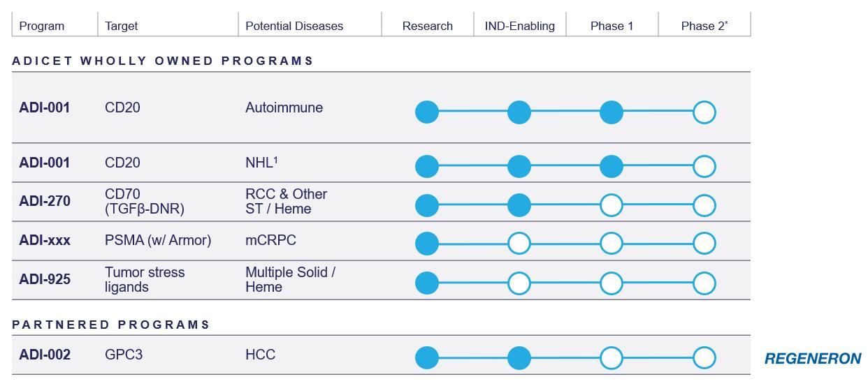This screenshot has width=868, height=386.
Task: Select the Program column header
Action: [x=42, y=26]
